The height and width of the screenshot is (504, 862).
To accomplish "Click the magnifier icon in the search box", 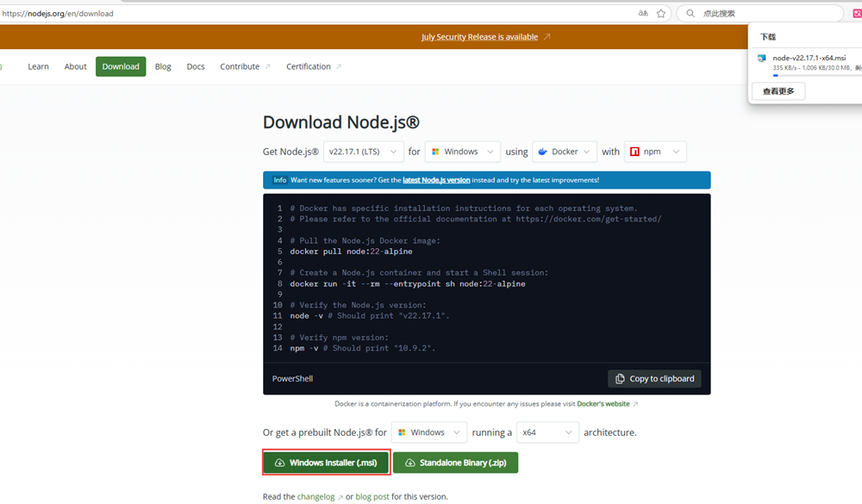I will (690, 13).
